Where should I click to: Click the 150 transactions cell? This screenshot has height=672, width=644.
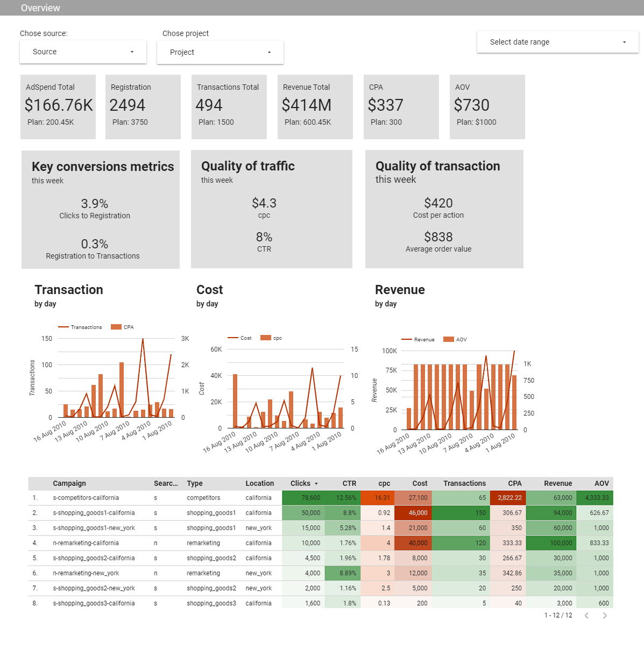[461, 513]
